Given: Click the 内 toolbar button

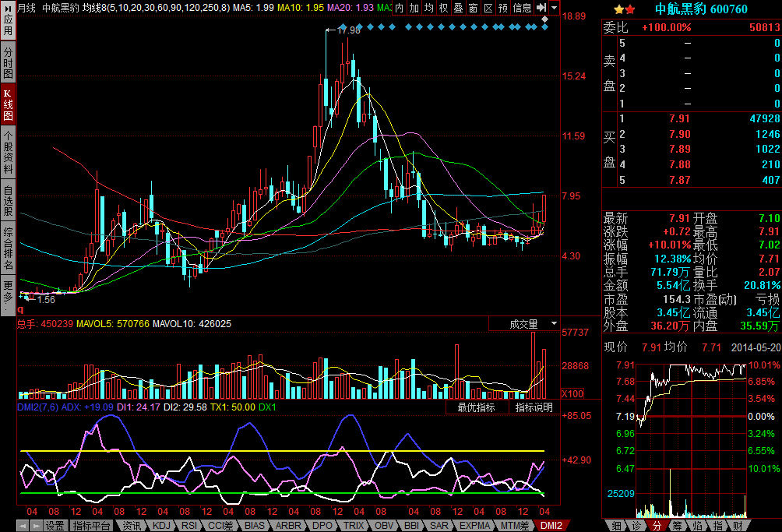Looking at the screenshot, I should tap(400, 8).
